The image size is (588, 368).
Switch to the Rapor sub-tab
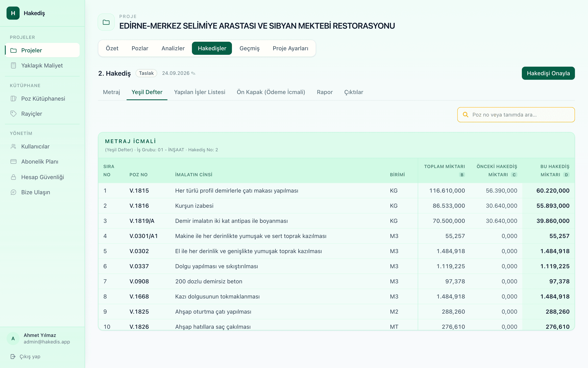[x=325, y=92]
